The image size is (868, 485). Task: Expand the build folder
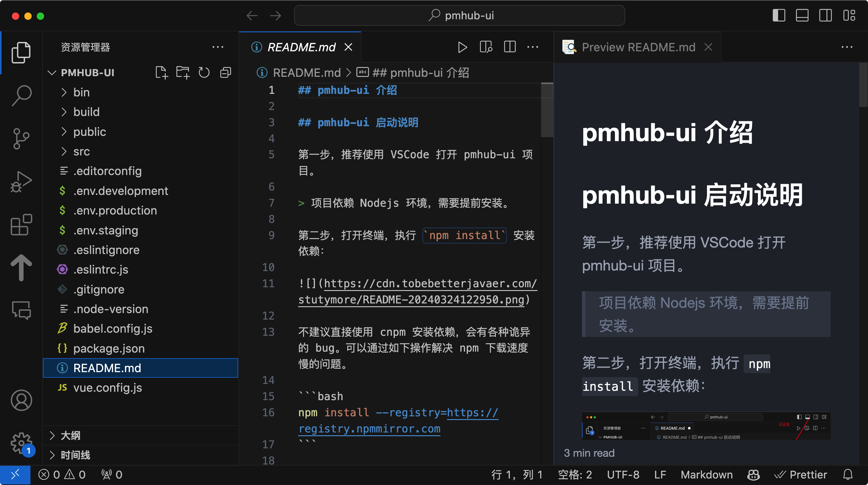click(141, 112)
